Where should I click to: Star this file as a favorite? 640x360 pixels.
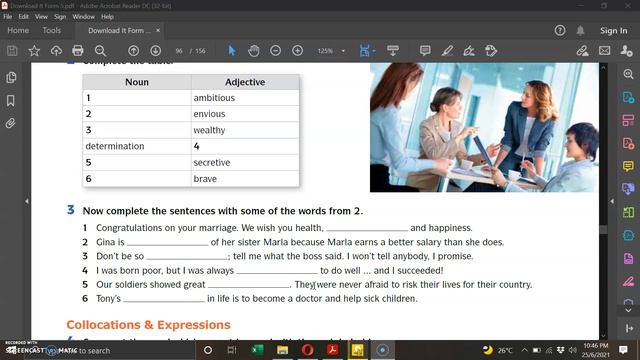pyautogui.click(x=34, y=51)
